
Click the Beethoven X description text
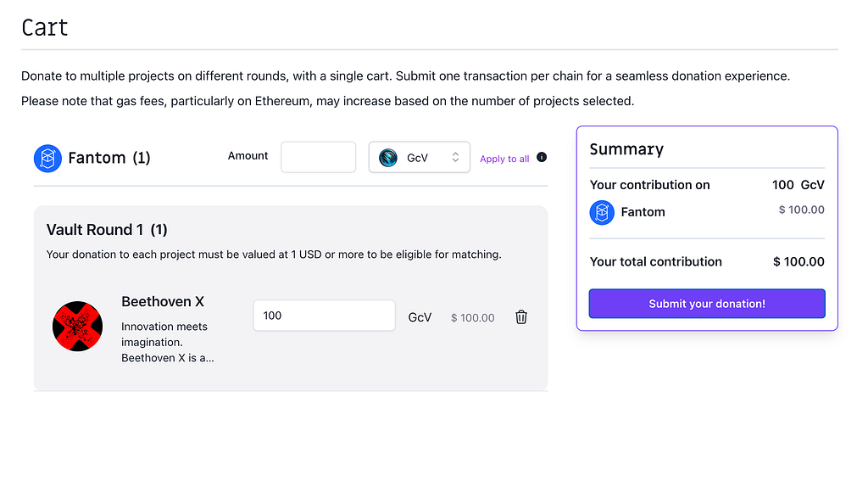(x=167, y=343)
